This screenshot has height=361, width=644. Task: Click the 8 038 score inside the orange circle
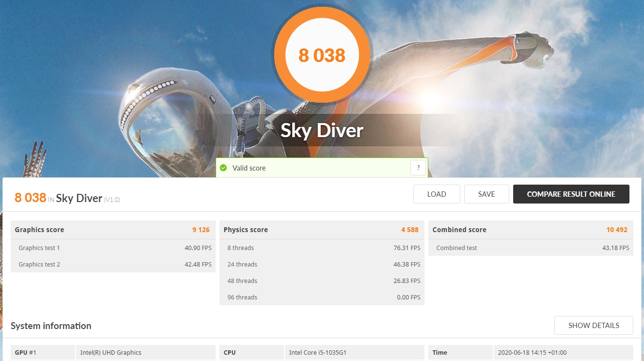[322, 55]
